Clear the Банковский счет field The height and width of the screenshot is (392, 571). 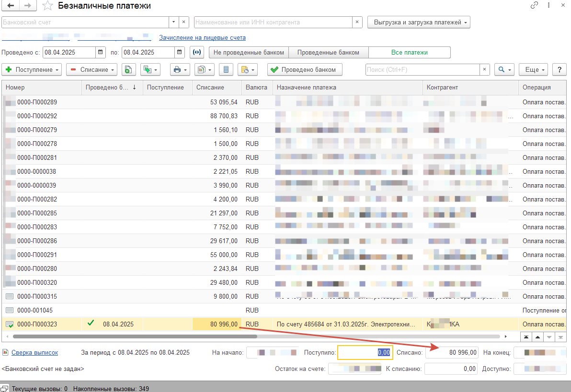tap(183, 22)
